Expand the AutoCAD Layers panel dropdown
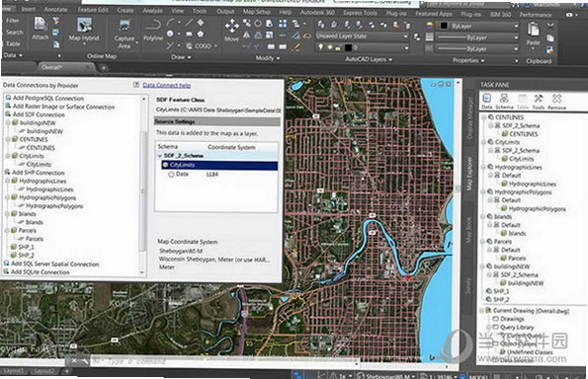Image resolution: width=588 pixels, height=379 pixels. coord(369,59)
